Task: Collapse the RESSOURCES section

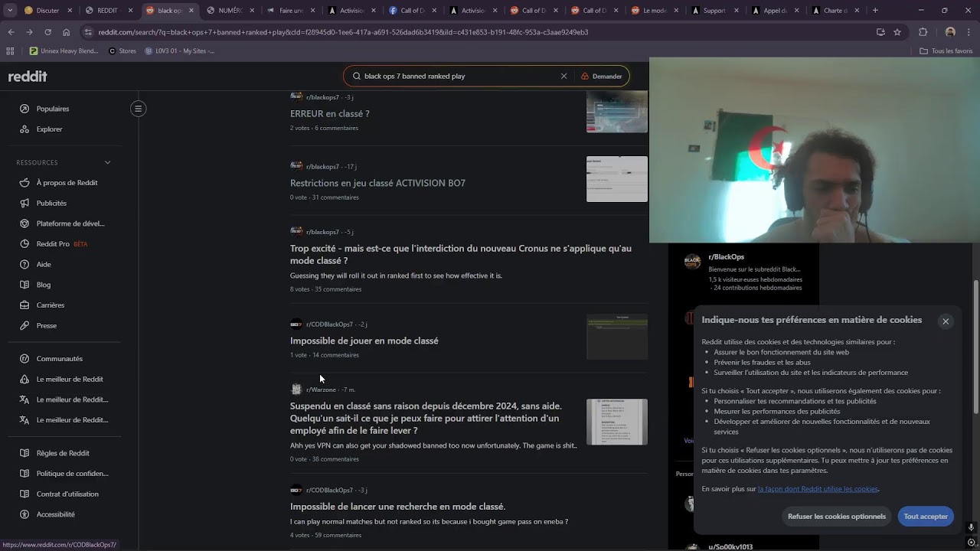Action: point(107,162)
